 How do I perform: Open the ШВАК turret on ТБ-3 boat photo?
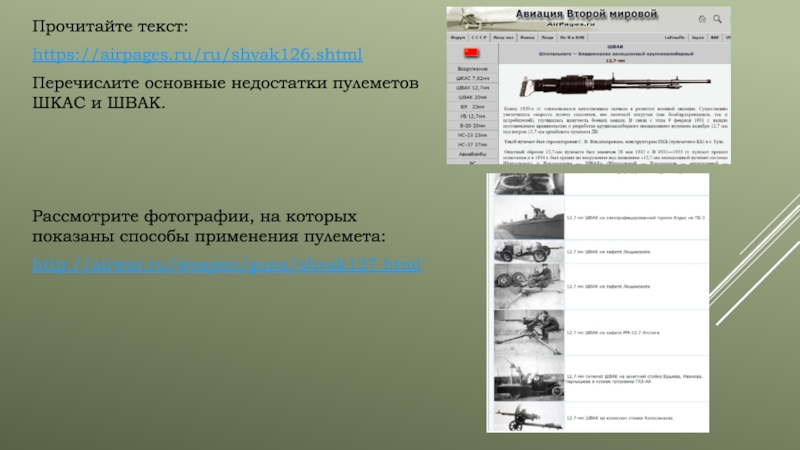529,218
